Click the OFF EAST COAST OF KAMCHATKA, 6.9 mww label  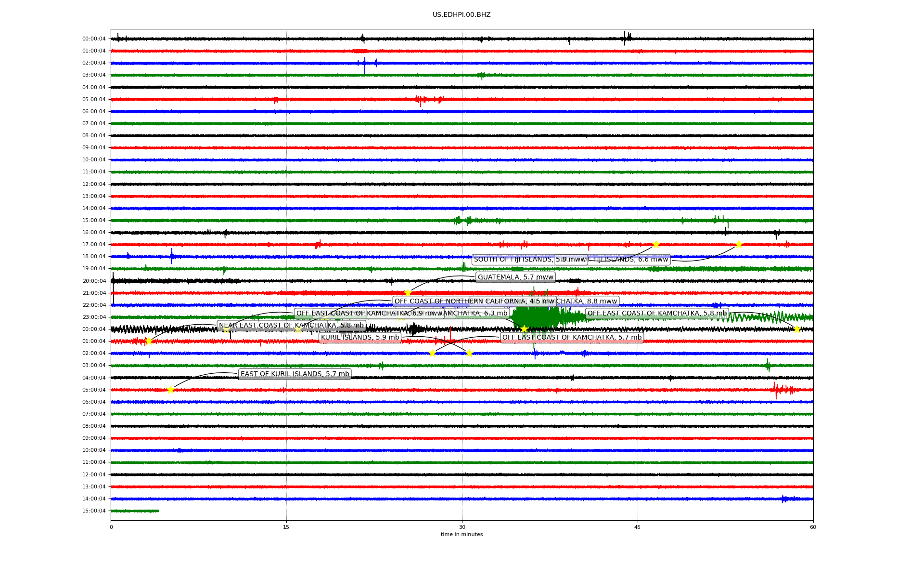369,314
